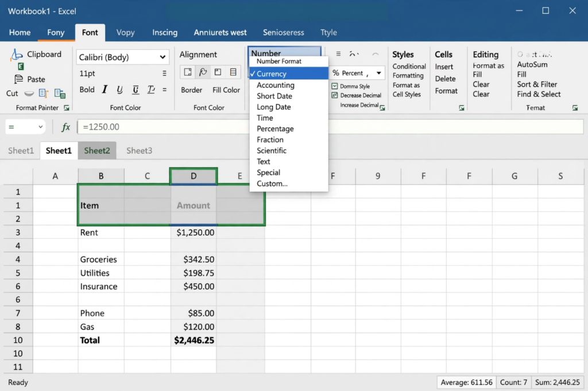Click the list icon right of 11pt
This screenshot has width=588, height=391.
164,73
